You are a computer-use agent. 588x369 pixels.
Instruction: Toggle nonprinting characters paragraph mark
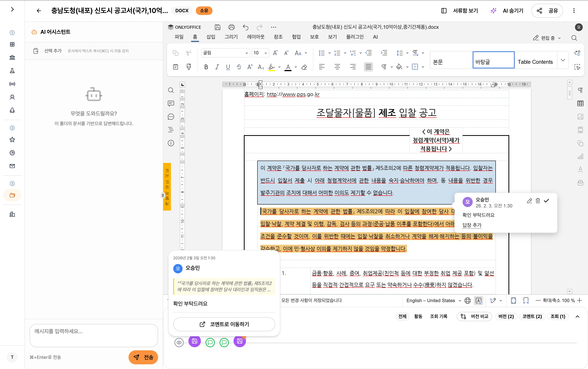click(x=384, y=67)
